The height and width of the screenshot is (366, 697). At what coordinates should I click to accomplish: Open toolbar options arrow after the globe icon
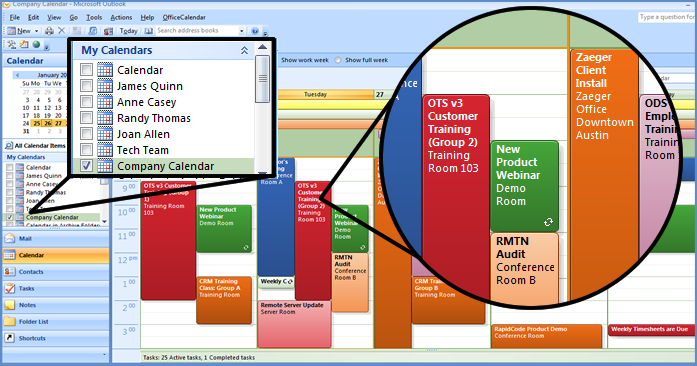(x=47, y=46)
